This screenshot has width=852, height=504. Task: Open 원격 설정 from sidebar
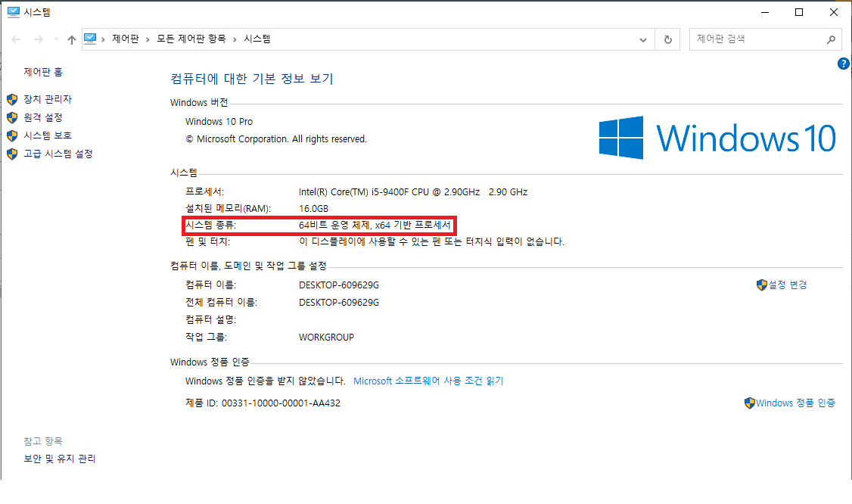pos(43,117)
